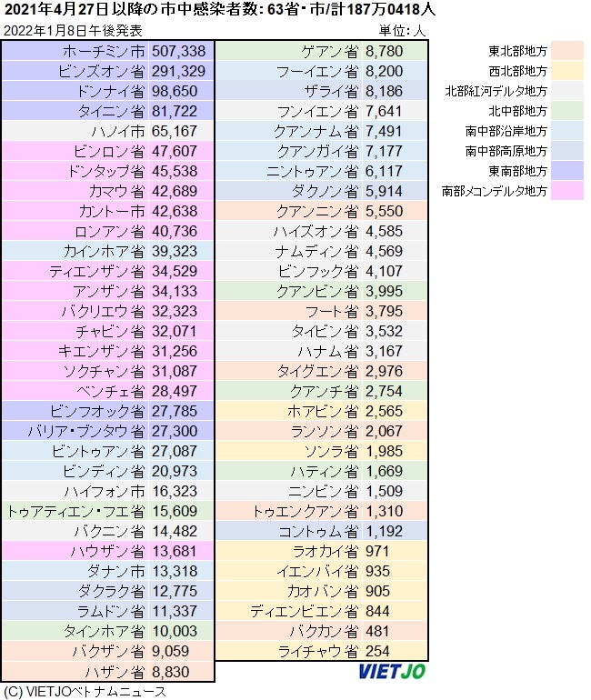The height and width of the screenshot is (700, 591).
Task: Select the クアンニン省 value 5,550
Action: (387, 211)
